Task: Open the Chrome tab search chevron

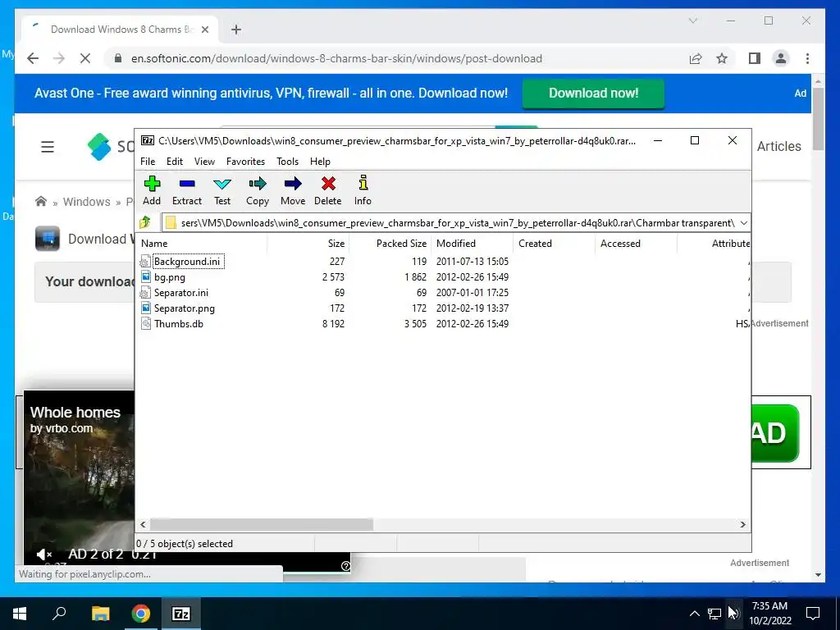Action: [692, 21]
